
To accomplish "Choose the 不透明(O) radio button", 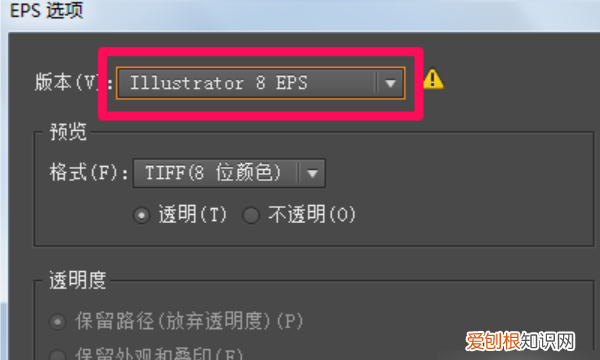I will click(x=251, y=215).
